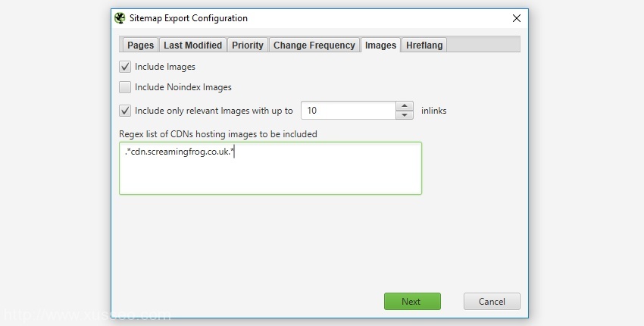Click the Cancel button

[492, 301]
